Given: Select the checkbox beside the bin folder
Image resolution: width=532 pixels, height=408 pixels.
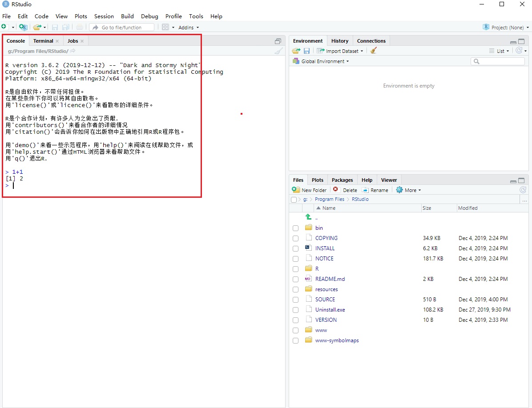Looking at the screenshot, I should (x=295, y=228).
